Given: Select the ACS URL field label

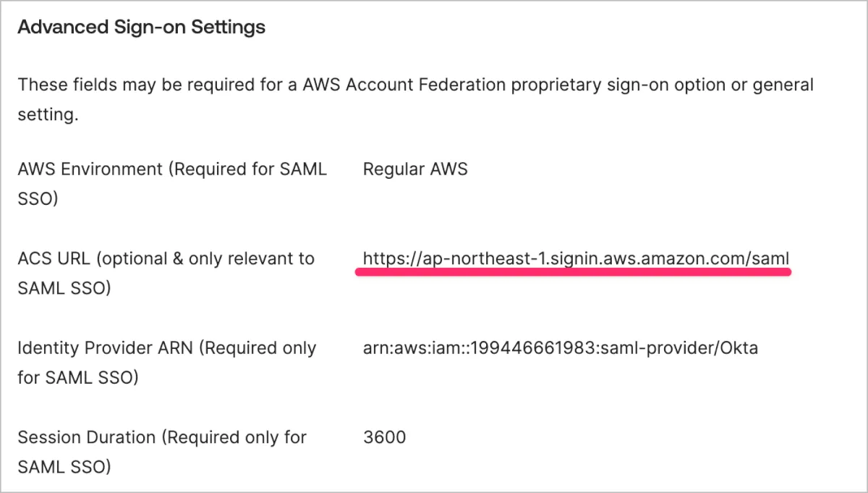Looking at the screenshot, I should (166, 273).
